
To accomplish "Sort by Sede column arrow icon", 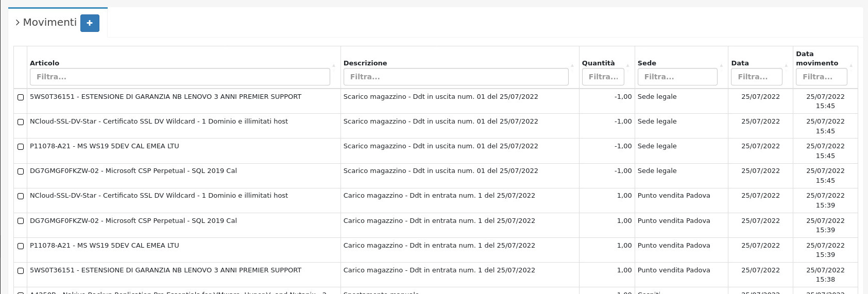I will (x=721, y=65).
